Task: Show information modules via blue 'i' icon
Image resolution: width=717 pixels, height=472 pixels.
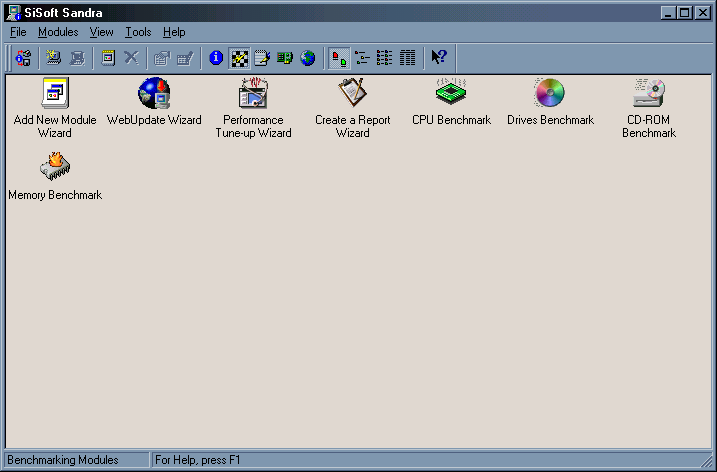Action: [x=216, y=58]
